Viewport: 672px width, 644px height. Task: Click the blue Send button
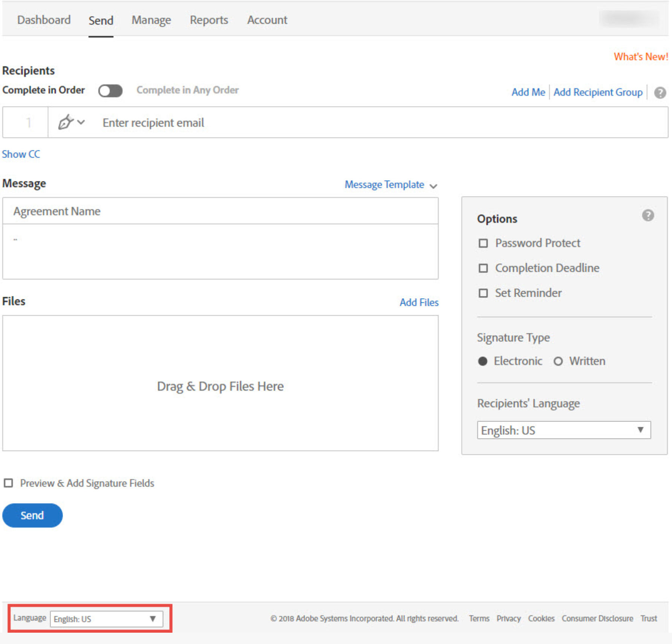pos(32,515)
